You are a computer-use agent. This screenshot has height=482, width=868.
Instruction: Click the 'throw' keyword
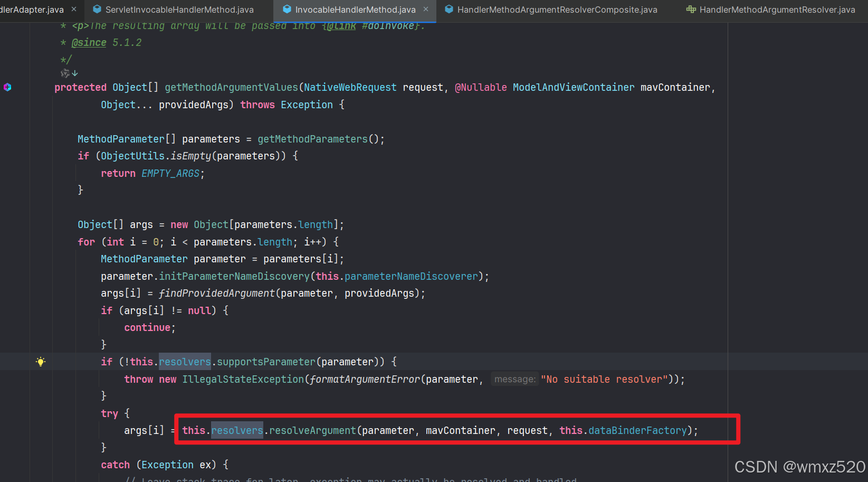[139, 379]
